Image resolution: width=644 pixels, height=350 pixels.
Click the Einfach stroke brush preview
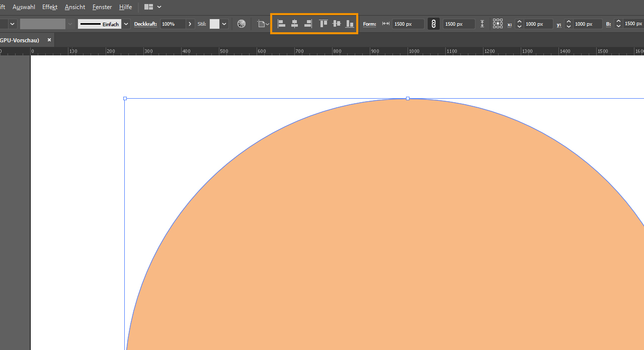point(100,24)
